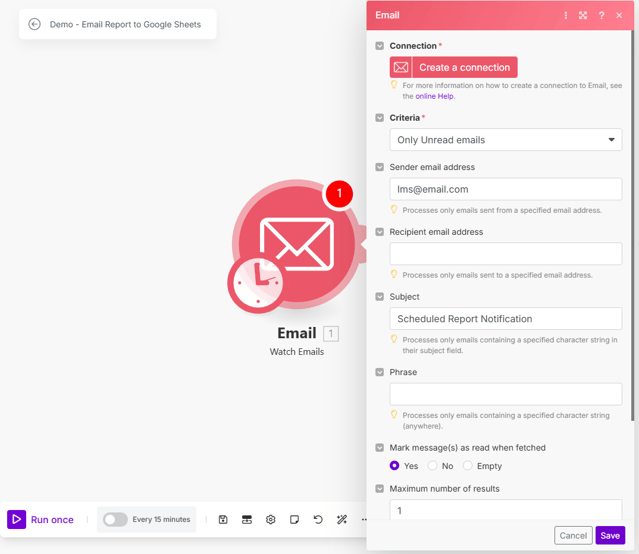The image size is (639, 554).
Task: Toggle the Connection field checkbox
Action: (x=379, y=46)
